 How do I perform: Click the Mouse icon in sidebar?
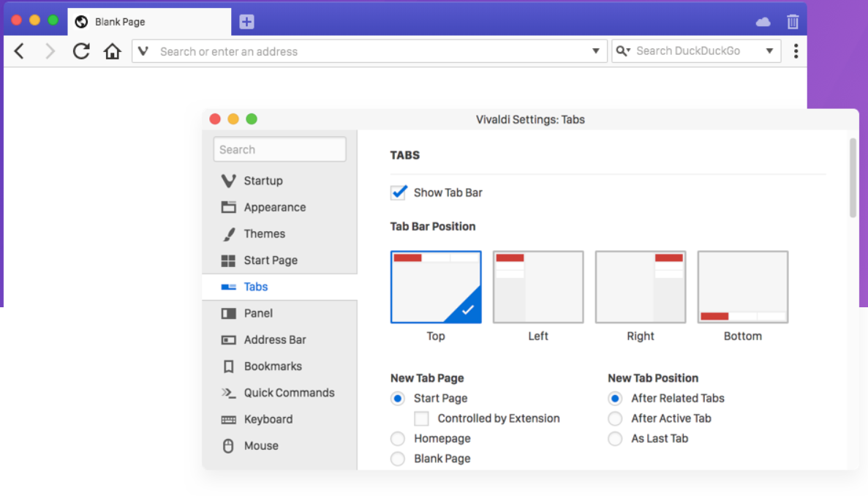point(229,446)
